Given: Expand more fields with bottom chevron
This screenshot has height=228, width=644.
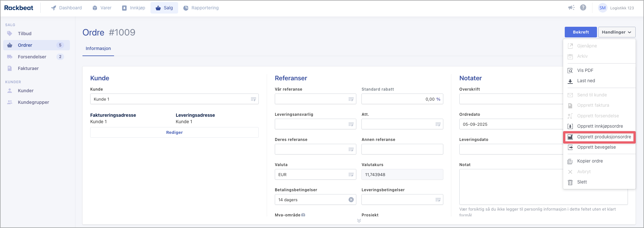Looking at the screenshot, I should tap(359, 221).
